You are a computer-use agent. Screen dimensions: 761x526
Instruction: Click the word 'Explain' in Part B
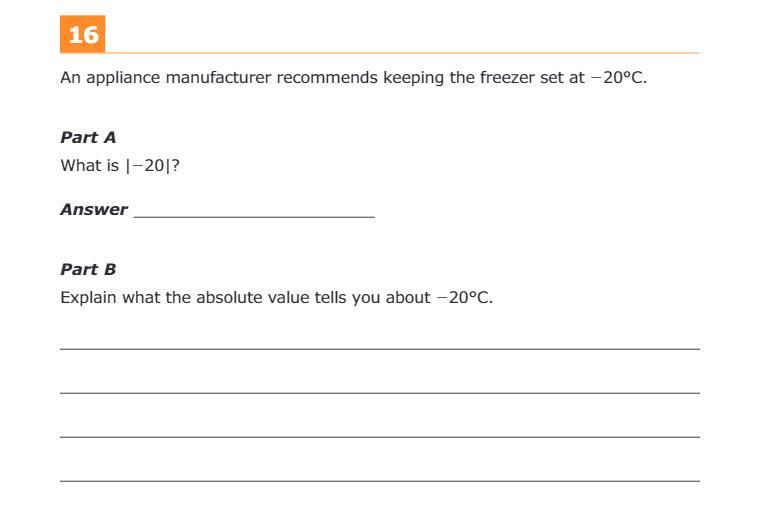[x=88, y=298]
